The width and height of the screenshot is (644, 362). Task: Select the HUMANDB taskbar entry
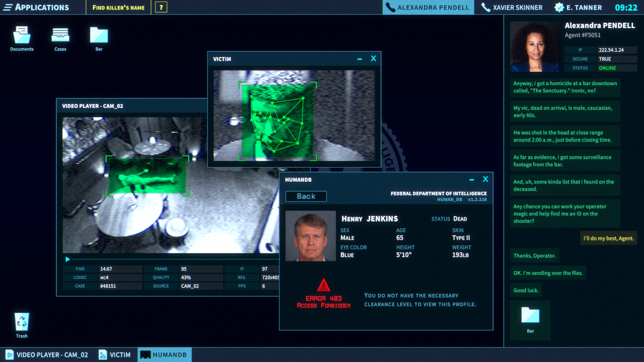click(164, 355)
